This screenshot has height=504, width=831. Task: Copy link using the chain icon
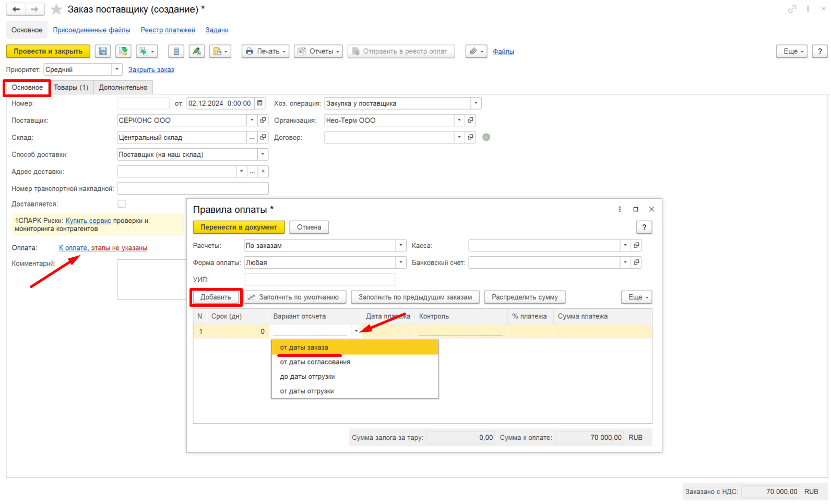792,9
